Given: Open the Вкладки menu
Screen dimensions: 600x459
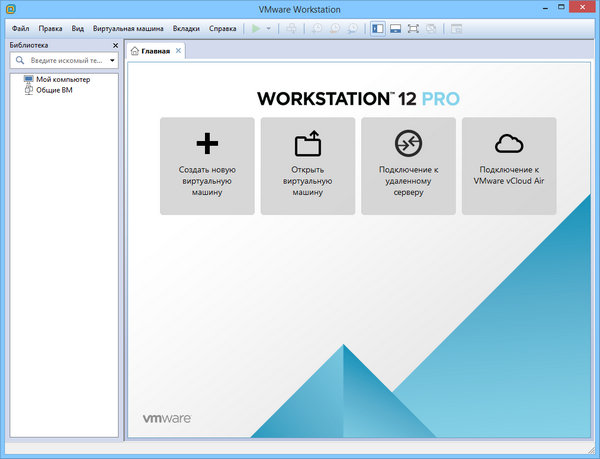Looking at the screenshot, I should (x=186, y=29).
